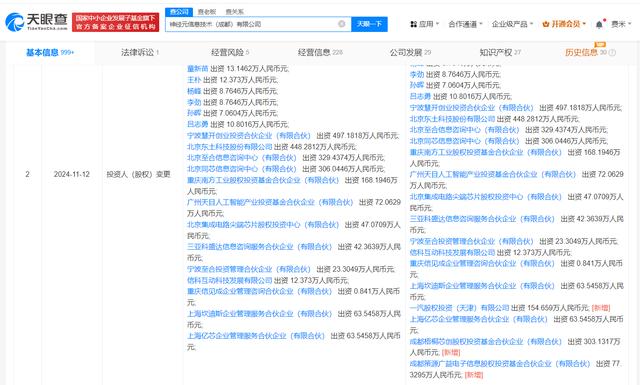Open 三亚科盛达信息咨询服务 in before-change column

point(259,247)
